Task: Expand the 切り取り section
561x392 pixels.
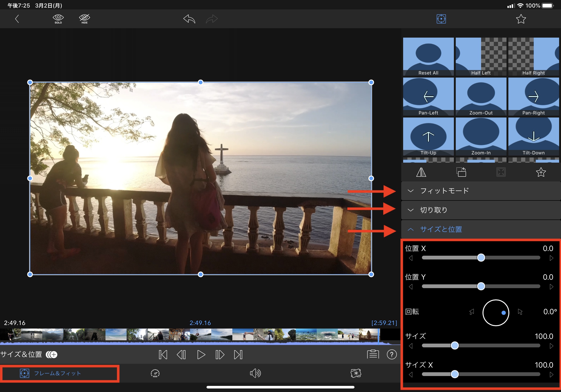Action: click(434, 210)
